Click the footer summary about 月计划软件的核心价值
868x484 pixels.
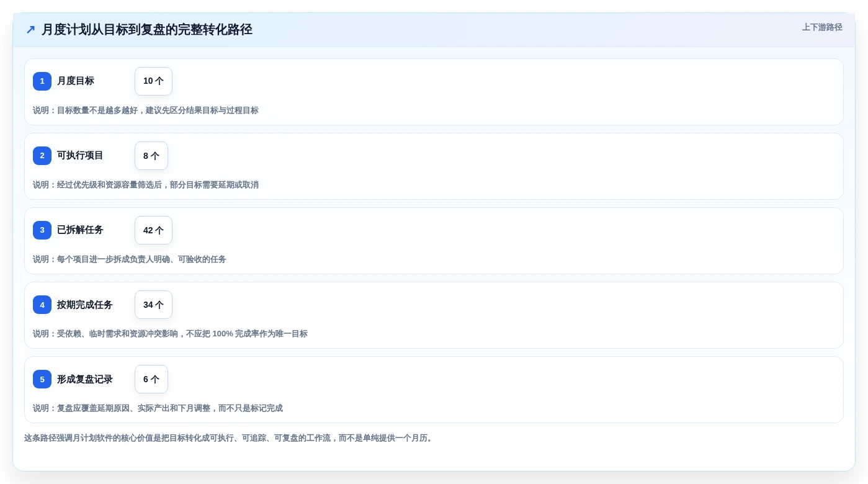coord(230,438)
